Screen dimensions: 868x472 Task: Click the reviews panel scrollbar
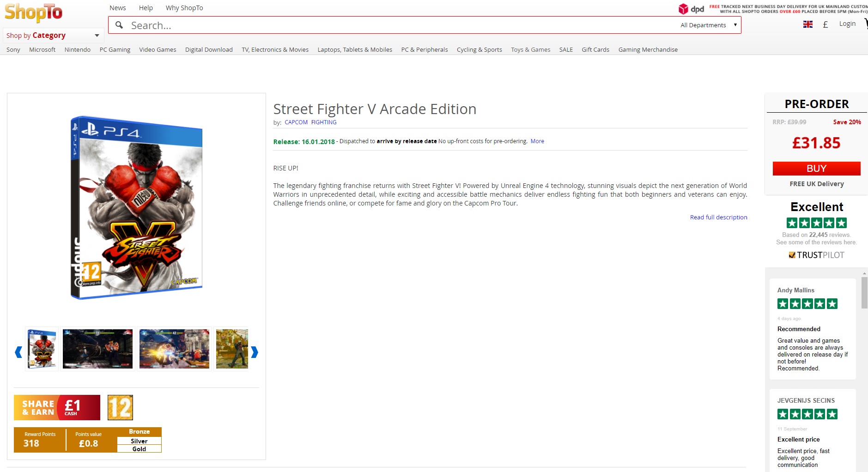[864, 293]
